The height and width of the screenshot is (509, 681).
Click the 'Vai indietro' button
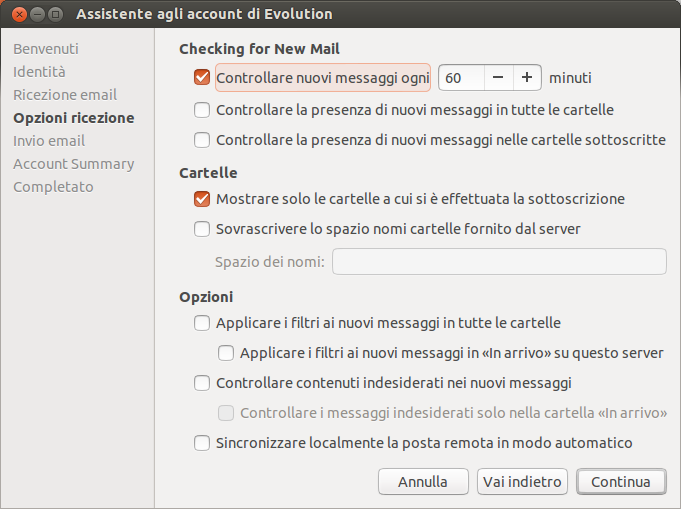coord(522,482)
